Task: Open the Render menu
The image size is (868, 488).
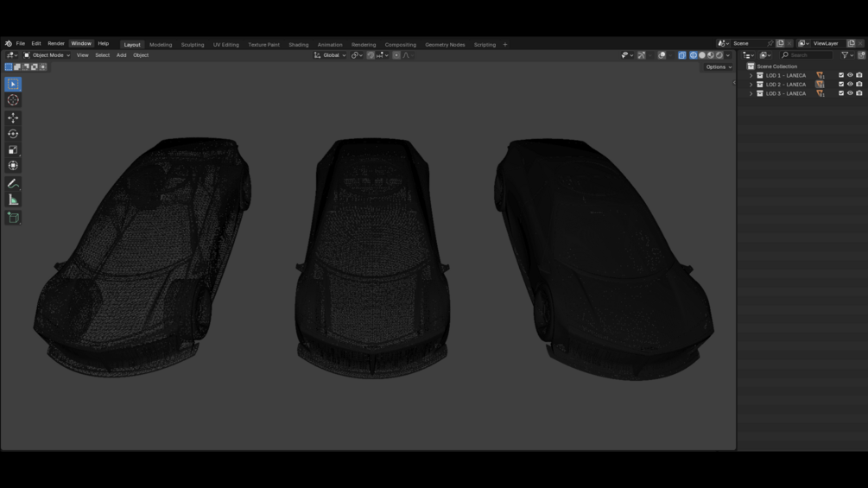Action: (56, 43)
